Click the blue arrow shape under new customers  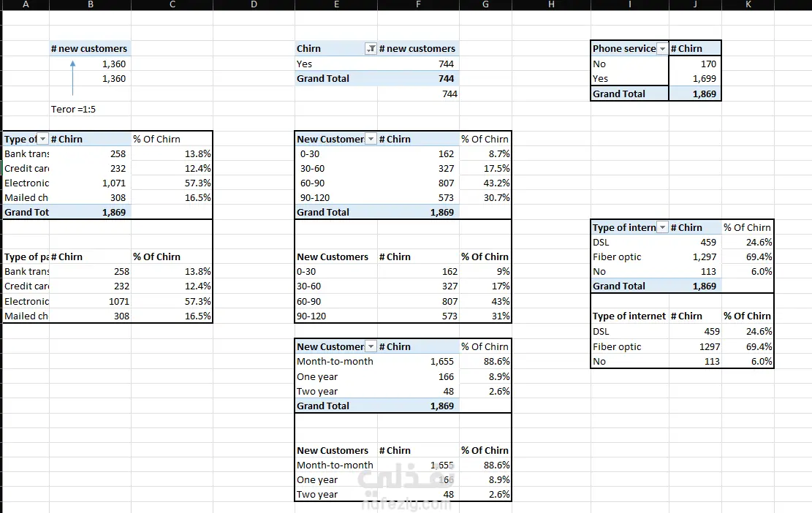(72, 77)
